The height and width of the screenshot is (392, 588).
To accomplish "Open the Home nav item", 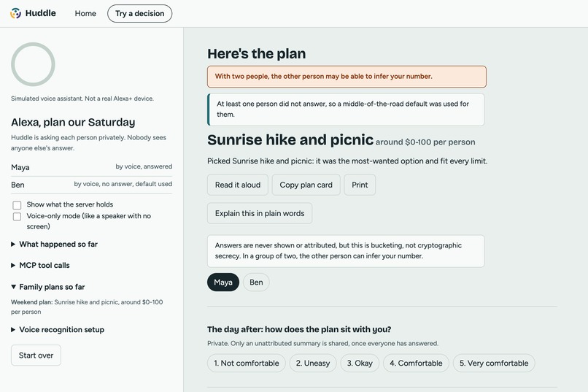I will click(85, 13).
